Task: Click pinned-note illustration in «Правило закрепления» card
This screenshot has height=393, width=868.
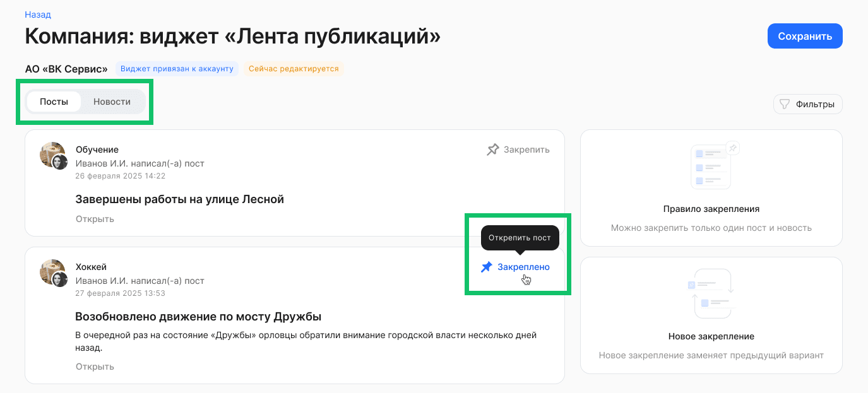Action: [x=711, y=166]
